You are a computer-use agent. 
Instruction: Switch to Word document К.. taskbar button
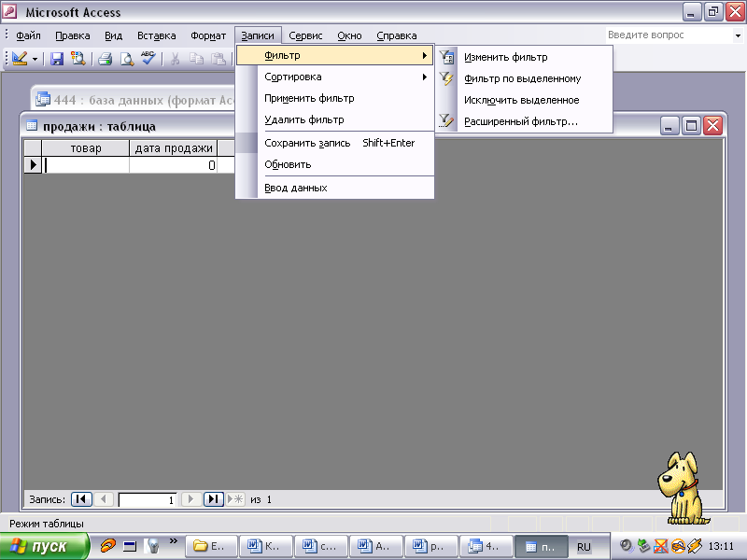[265, 546]
